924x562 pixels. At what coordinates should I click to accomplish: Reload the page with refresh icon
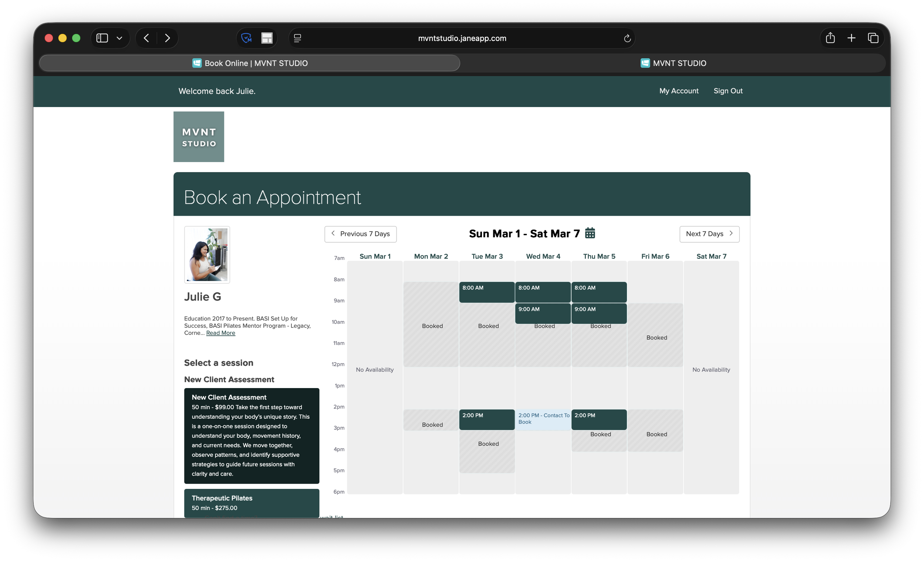tap(627, 38)
